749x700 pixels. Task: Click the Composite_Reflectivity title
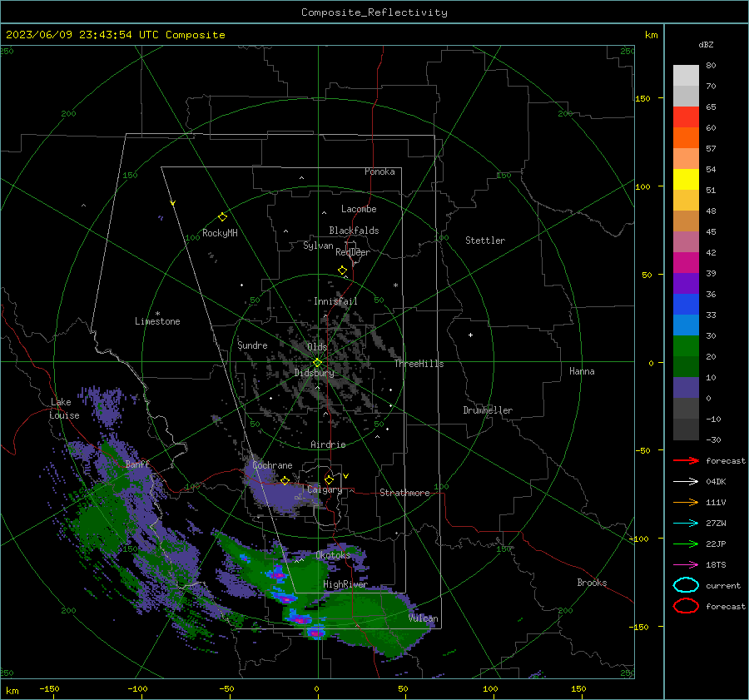coord(374,12)
